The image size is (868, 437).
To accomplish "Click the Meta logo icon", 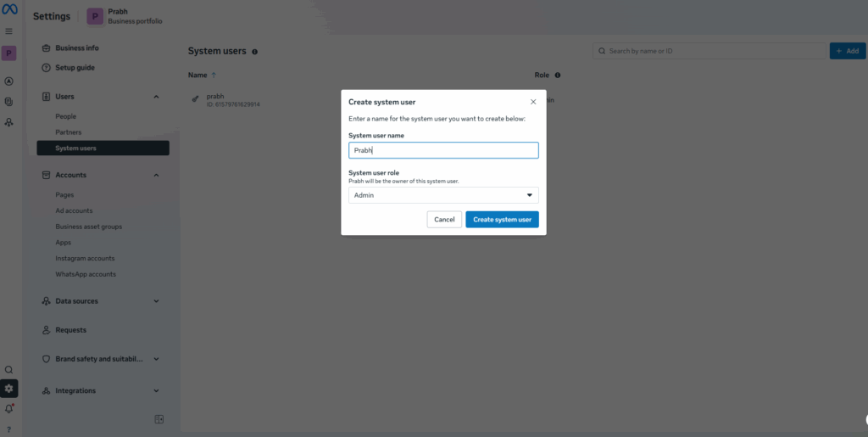I will click(x=8, y=9).
